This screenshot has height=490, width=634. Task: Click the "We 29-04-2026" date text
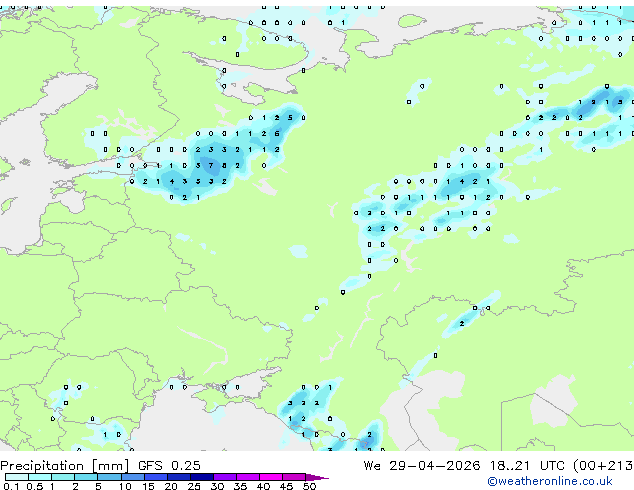coord(422,465)
